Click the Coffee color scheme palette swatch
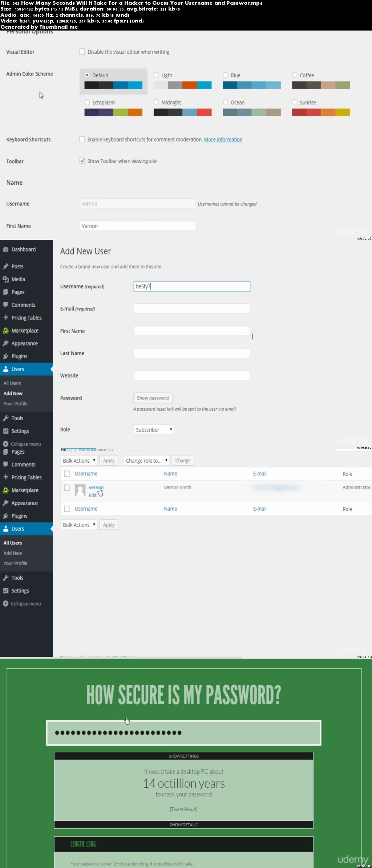Image resolution: width=372 pixels, height=868 pixels. [321, 85]
